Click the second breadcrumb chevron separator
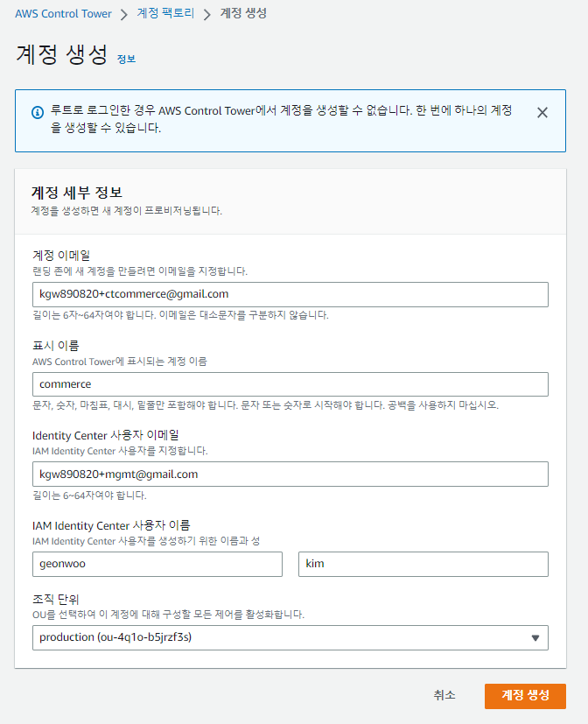Image resolution: width=588 pixels, height=724 pixels. [207, 14]
